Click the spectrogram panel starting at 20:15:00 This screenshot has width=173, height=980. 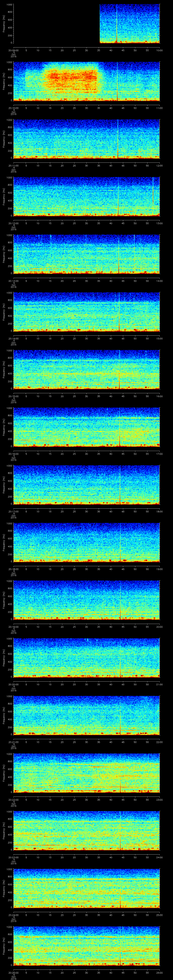click(x=87, y=369)
